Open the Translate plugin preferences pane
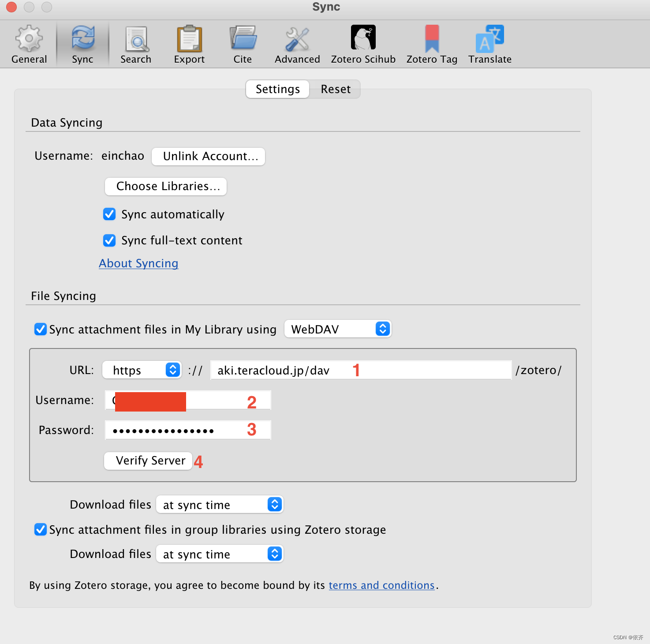Screen dimensions: 650x644 pyautogui.click(x=490, y=45)
